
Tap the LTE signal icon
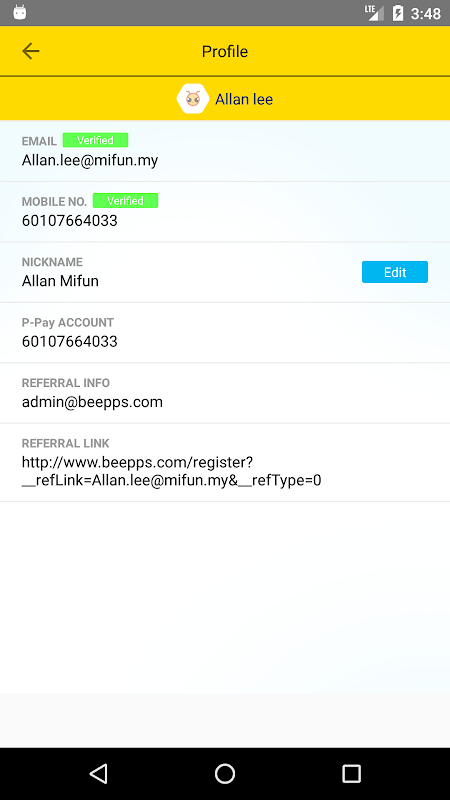374,13
